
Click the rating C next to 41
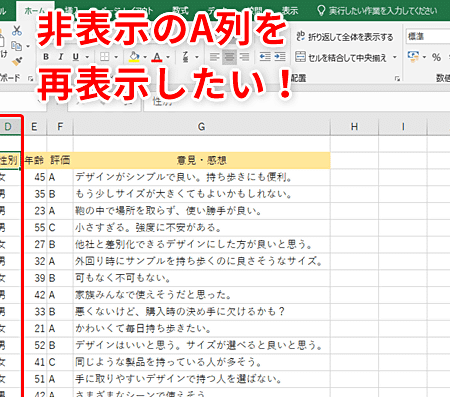pos(60,362)
